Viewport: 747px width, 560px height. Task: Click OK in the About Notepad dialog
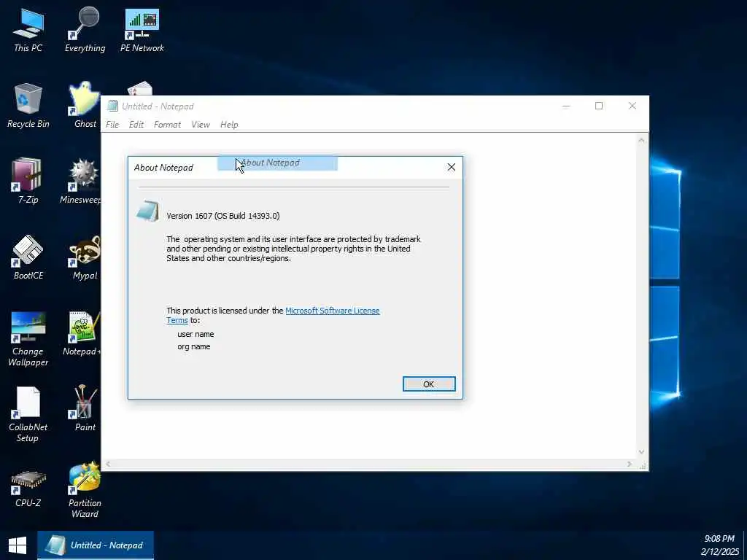coord(429,384)
